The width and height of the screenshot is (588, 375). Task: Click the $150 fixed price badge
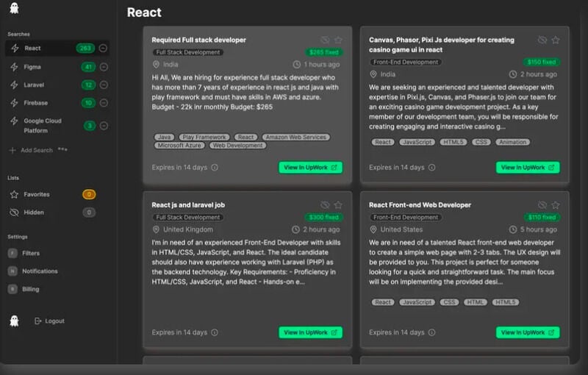[542, 62]
